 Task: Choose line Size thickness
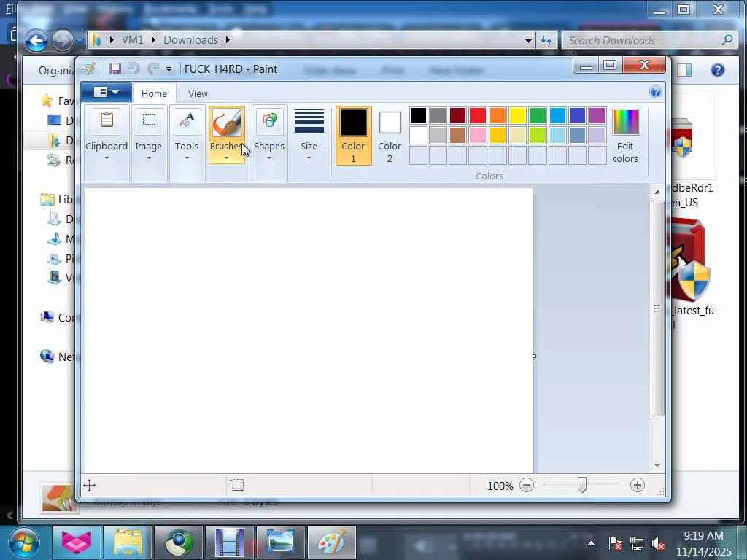click(309, 136)
